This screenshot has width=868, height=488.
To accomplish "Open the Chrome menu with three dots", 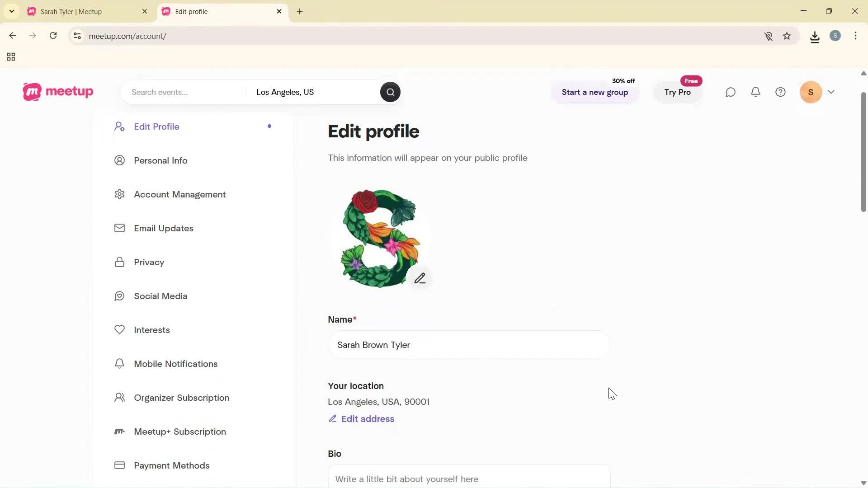I will click(x=856, y=36).
